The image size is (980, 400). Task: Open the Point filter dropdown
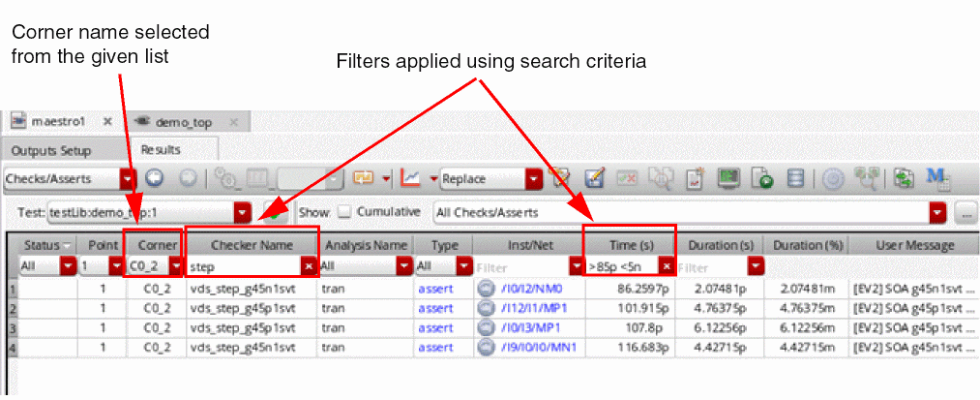pyautogui.click(x=116, y=266)
